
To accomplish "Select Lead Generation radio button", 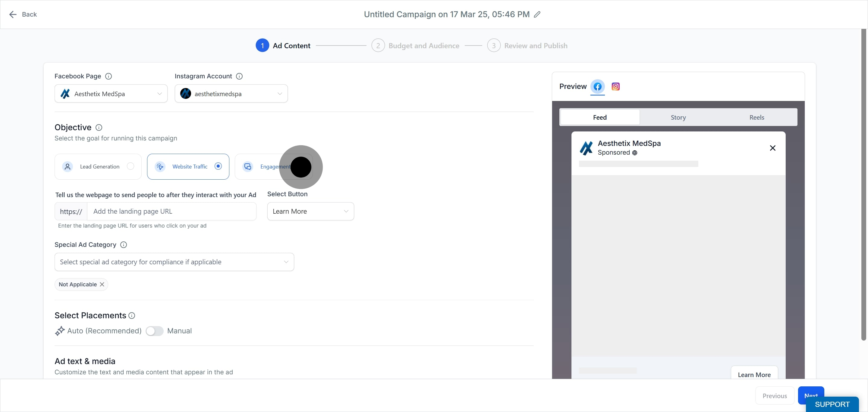I will click(131, 166).
